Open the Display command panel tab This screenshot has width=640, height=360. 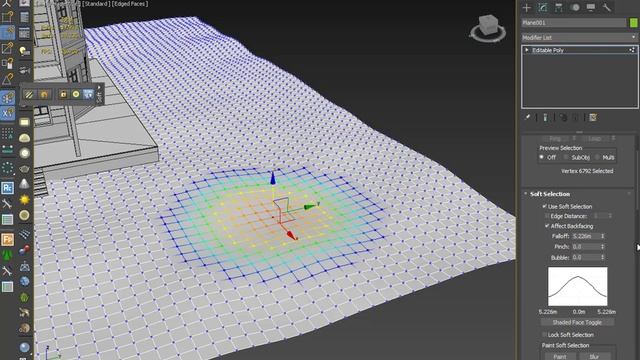[x=591, y=7]
